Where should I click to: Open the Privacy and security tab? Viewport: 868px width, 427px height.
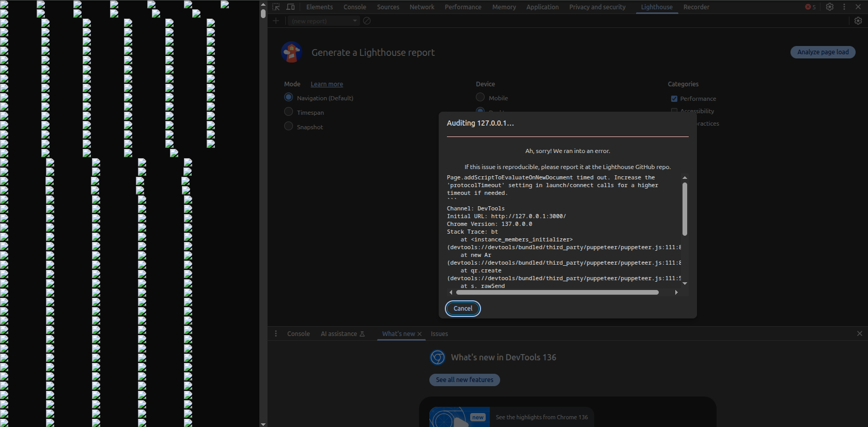tap(597, 7)
